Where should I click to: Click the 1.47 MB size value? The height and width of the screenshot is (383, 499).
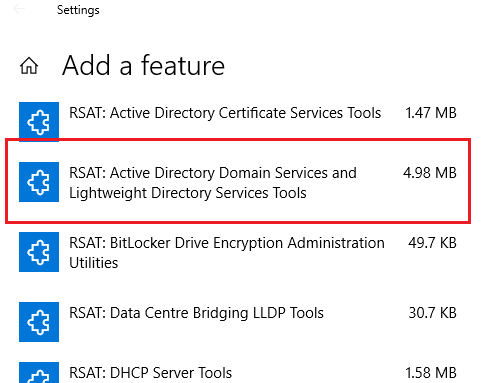pos(431,113)
